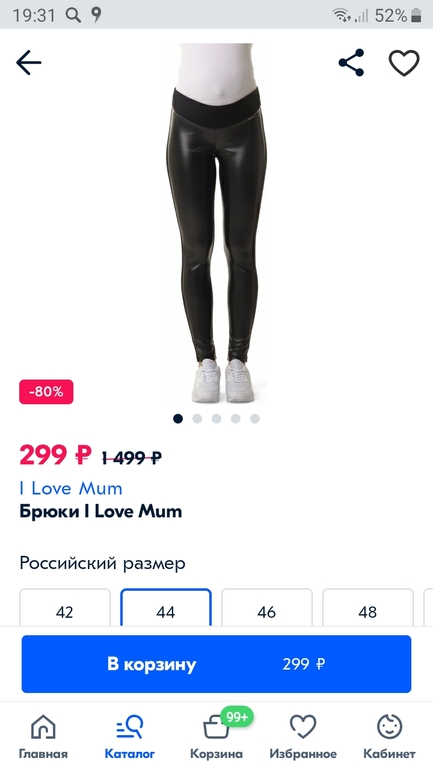Go back using the arrow icon
The height and width of the screenshot is (770, 433).
click(x=28, y=63)
